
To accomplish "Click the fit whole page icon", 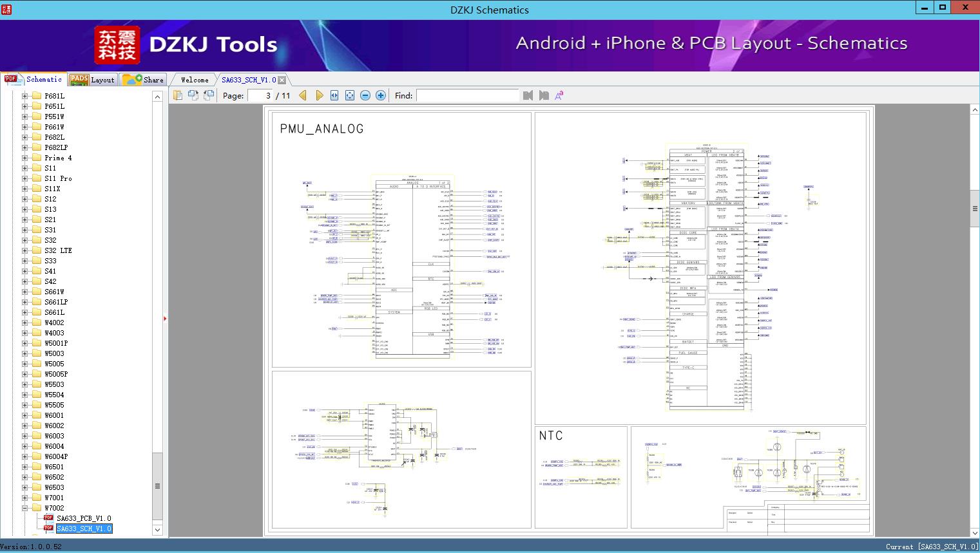I will [350, 95].
